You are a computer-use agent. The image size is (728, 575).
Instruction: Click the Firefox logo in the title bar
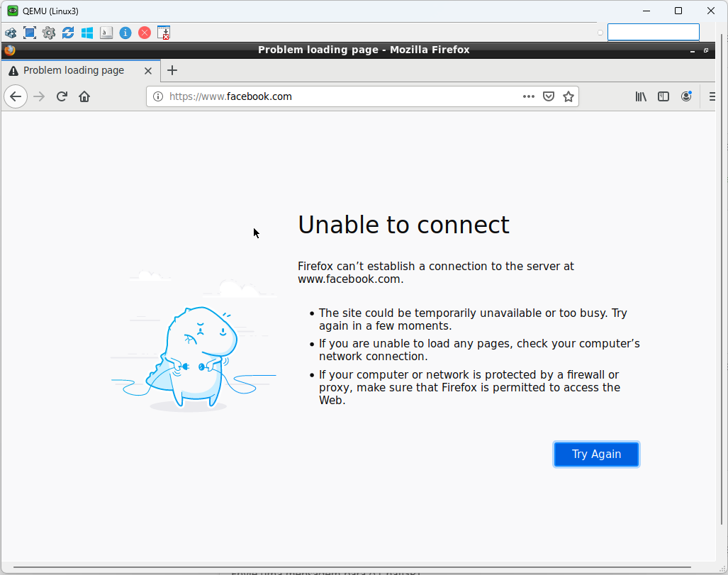[10, 50]
